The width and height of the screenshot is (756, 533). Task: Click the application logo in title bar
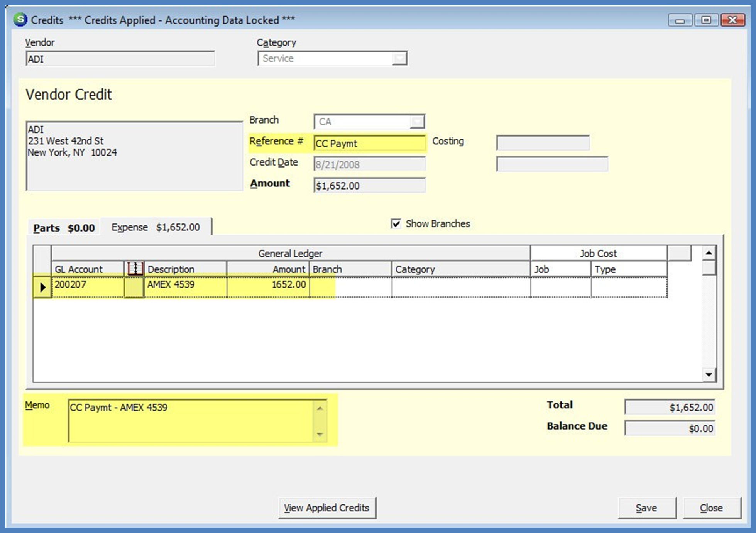click(x=20, y=19)
